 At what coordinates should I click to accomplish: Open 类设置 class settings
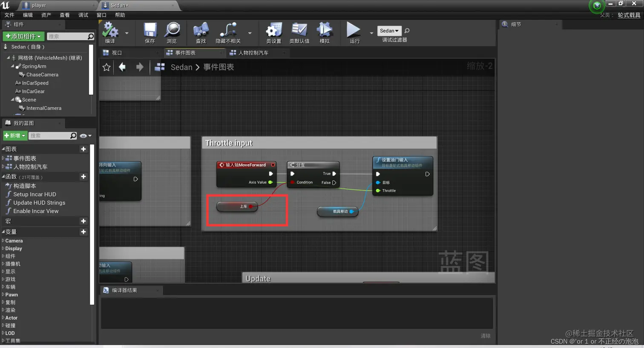(x=273, y=30)
